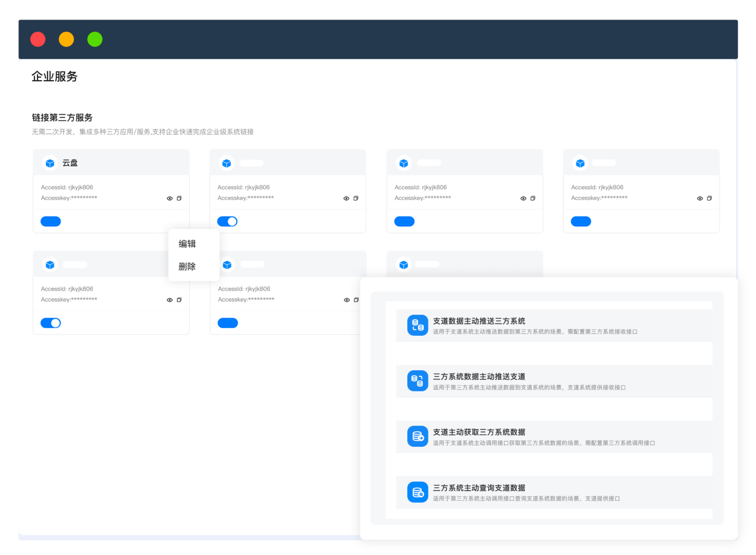
Task: Click the 三方系统数据主动推送支道 icon
Action: click(x=417, y=381)
